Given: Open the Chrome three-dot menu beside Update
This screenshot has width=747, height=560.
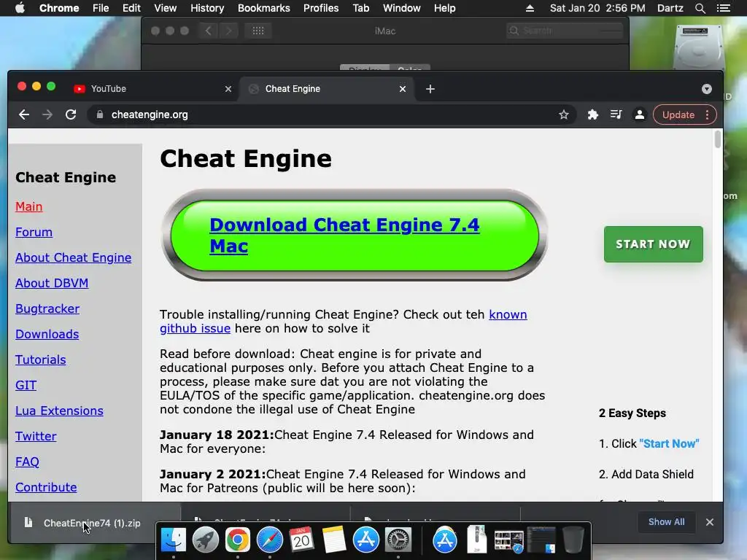Looking at the screenshot, I should click(x=707, y=114).
